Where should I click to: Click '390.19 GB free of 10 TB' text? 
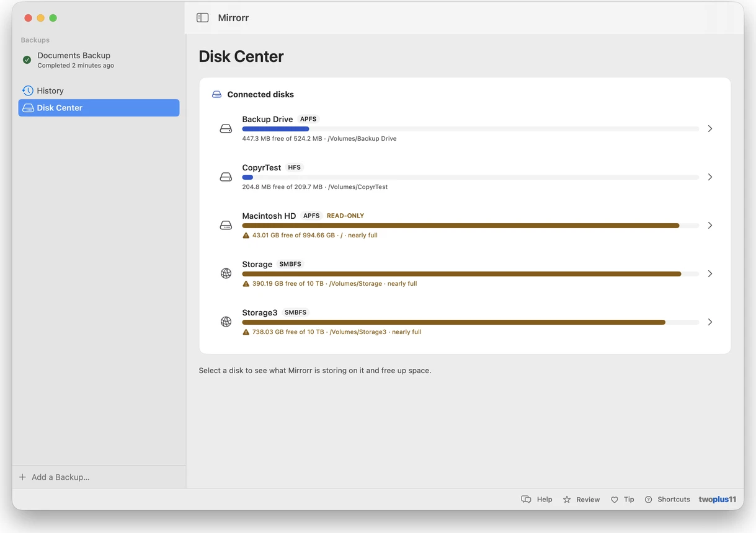pyautogui.click(x=288, y=284)
